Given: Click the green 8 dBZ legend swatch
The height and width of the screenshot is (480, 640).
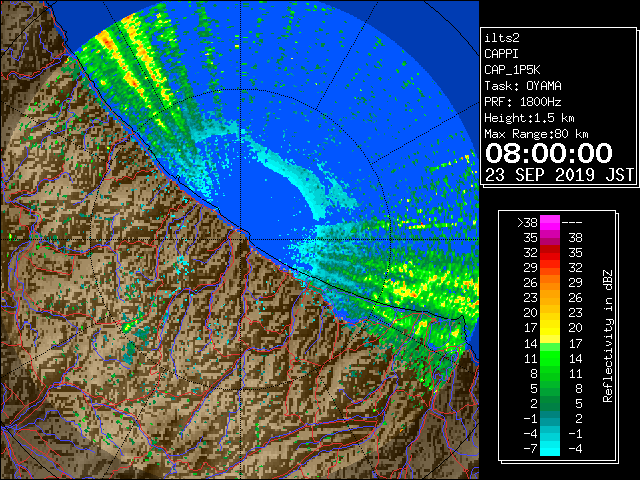Looking at the screenshot, I should [550, 373].
